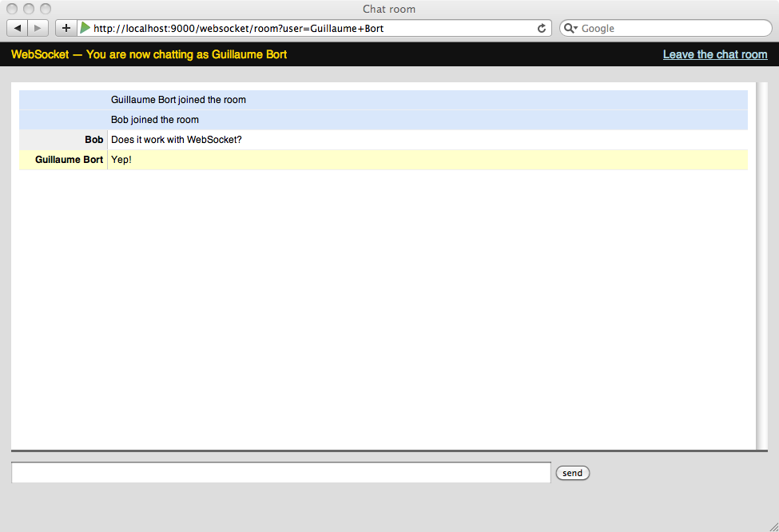Reload the page with the refresh icon
Viewport: 779px width, 532px height.
(x=542, y=28)
